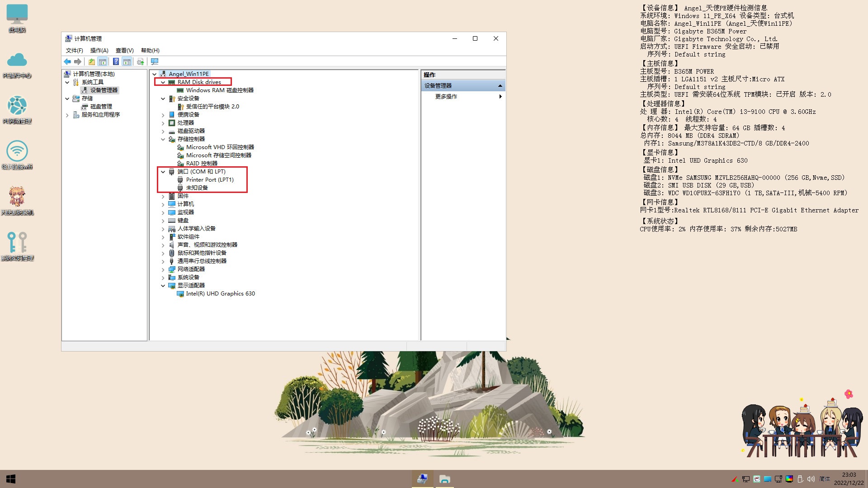Click the blue printer-like taskbar app icon
This screenshot has width=868, height=488.
pos(445,479)
